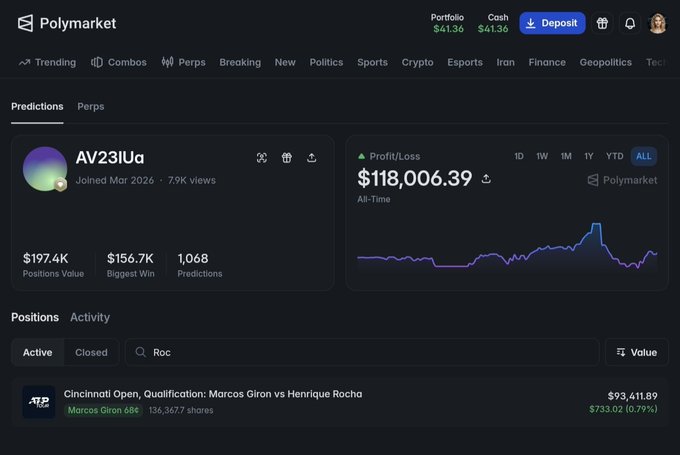Viewport: 680px width, 455px height.
Task: Show Active positions
Action: 38,353
